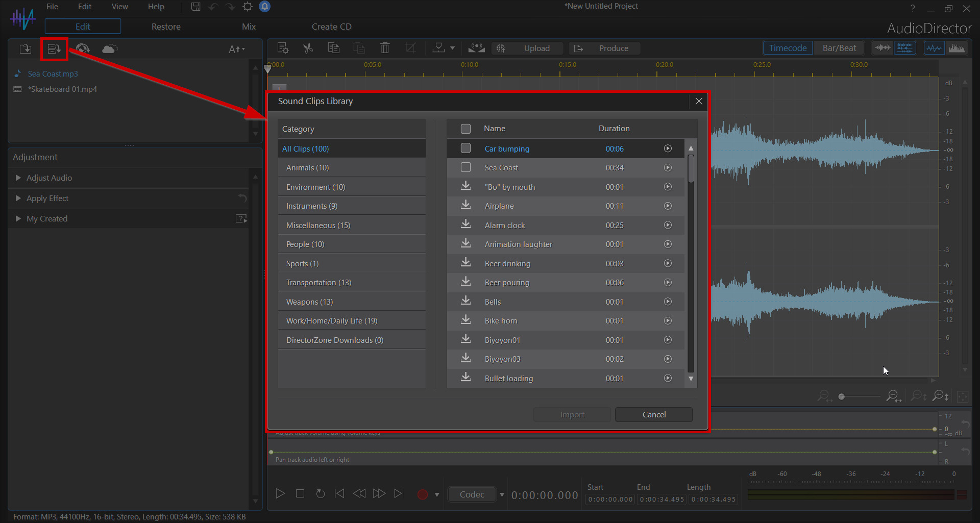Click the Cancel button in dialog

653,414
